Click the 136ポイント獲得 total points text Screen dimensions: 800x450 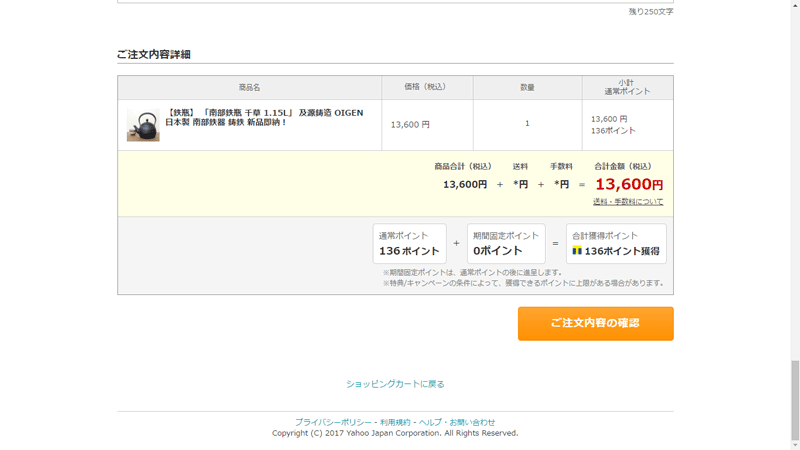(622, 251)
